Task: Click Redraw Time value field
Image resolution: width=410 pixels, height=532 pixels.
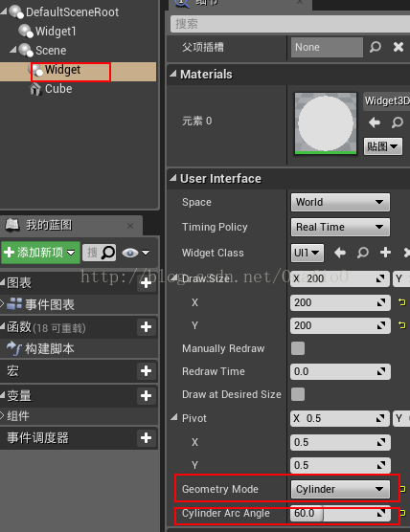Action: point(340,371)
